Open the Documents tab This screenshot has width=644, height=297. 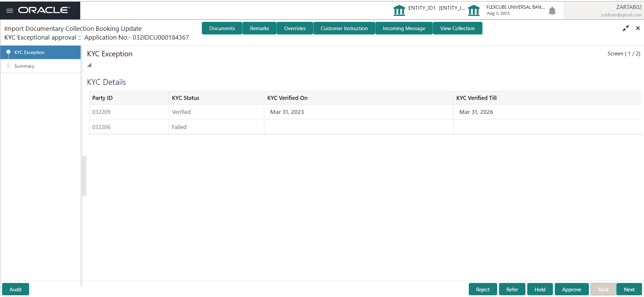tap(222, 28)
